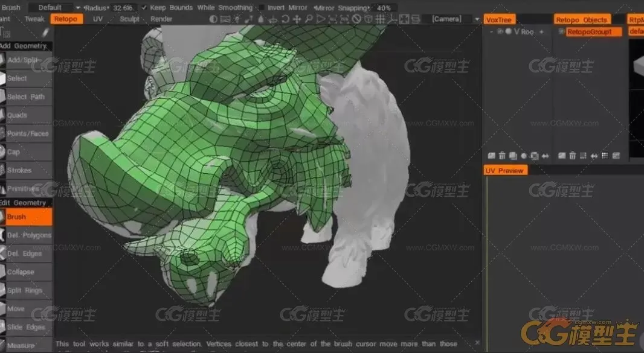This screenshot has width=644, height=353.
Task: Open the Default brush preset dropdown
Action: pyautogui.click(x=54, y=7)
